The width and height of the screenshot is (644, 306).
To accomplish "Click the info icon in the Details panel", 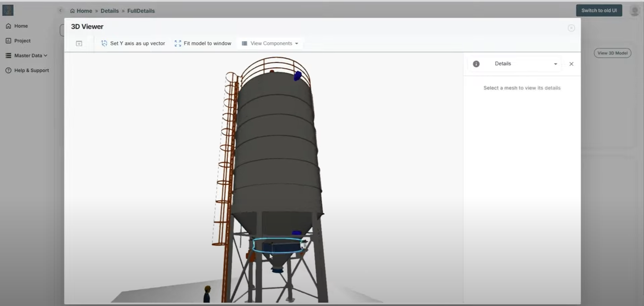I will point(476,64).
